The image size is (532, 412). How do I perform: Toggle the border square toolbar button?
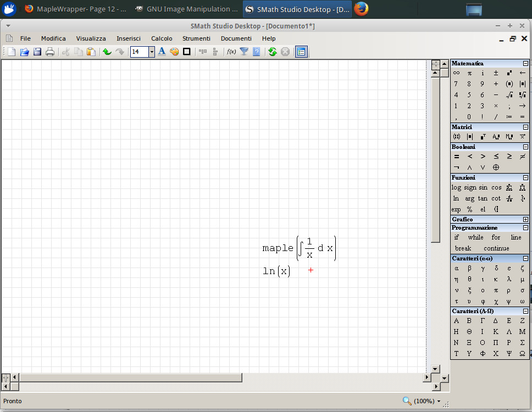click(187, 52)
